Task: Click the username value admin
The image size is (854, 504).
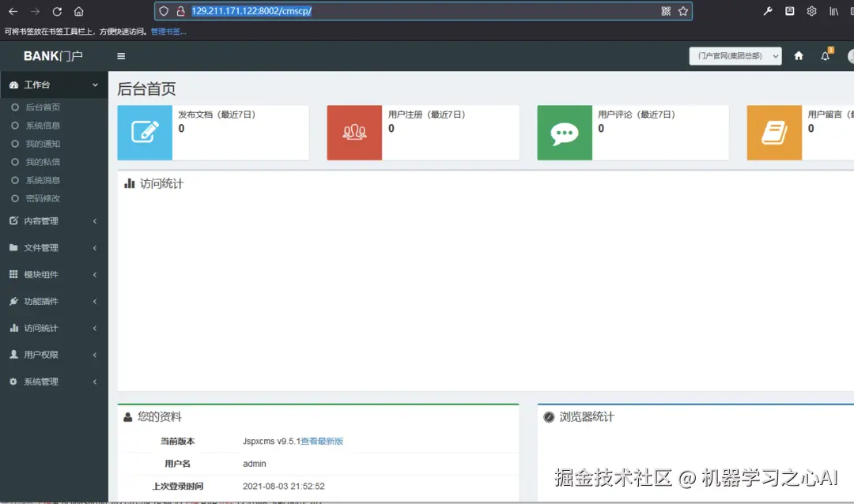Action: click(255, 464)
